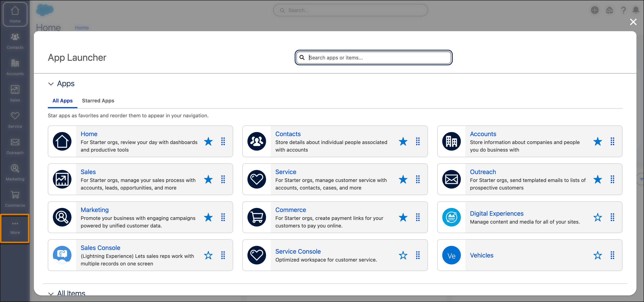Launch the Vehicles app
Image resolution: width=644 pixels, height=302 pixels.
(x=482, y=255)
